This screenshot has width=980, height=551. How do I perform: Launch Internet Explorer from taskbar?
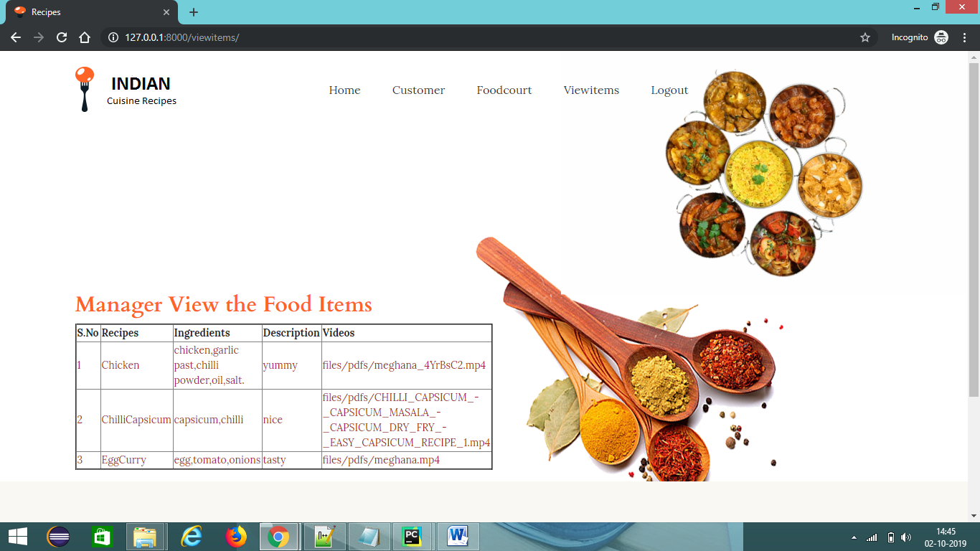tap(191, 537)
